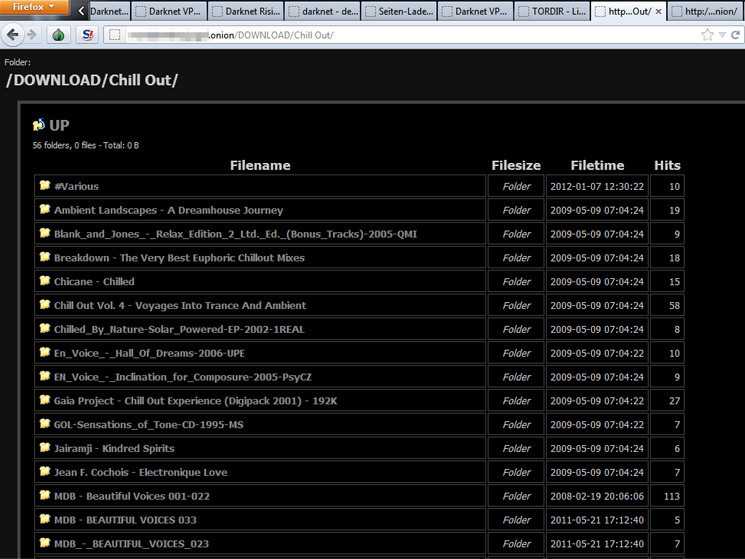
Task: Click folder icon beside #Various
Action: [45, 185]
